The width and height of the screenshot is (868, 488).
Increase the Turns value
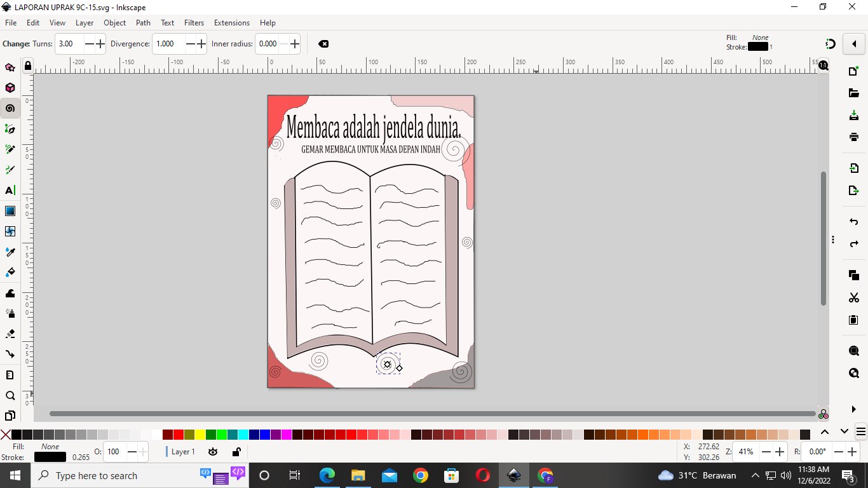tap(100, 44)
